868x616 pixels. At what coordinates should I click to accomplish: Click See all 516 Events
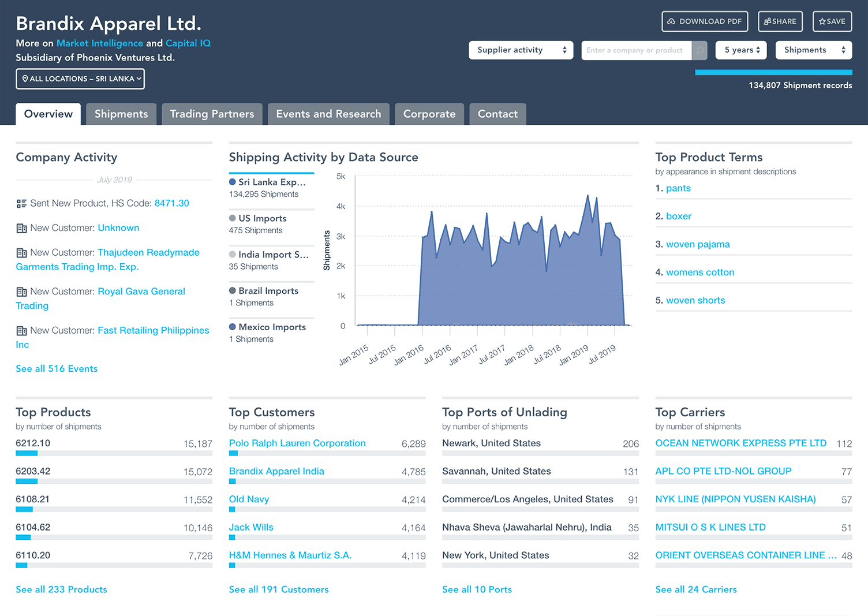click(57, 369)
